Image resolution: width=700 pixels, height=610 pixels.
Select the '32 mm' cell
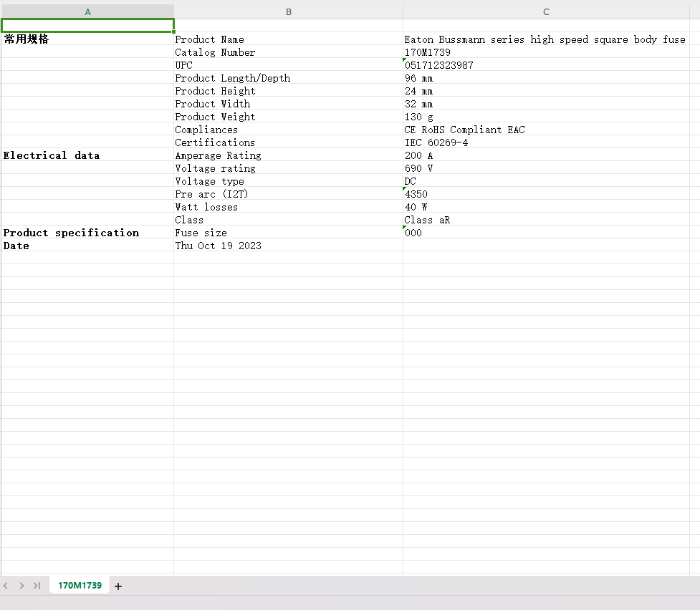tap(546, 104)
